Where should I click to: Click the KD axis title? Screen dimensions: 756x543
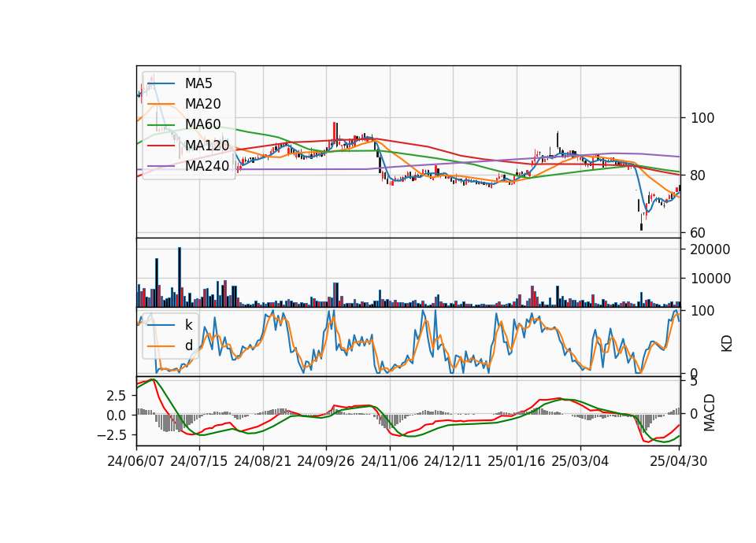727,344
